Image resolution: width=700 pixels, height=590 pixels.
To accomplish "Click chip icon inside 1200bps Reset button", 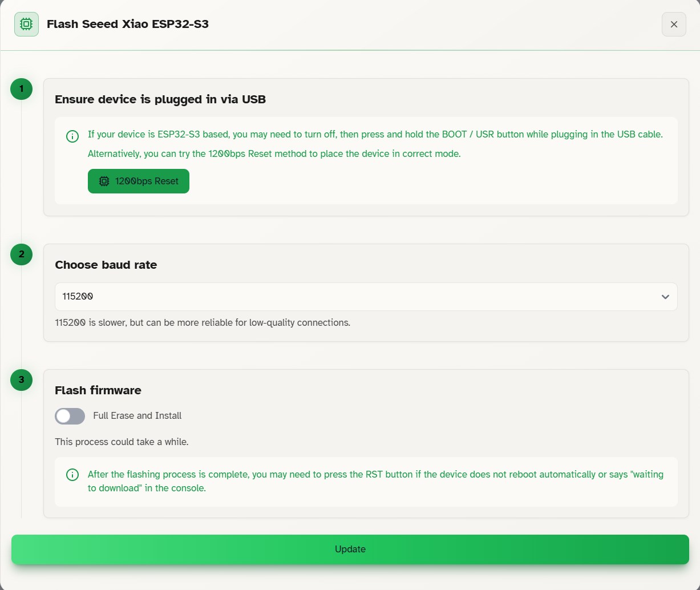I will [104, 181].
